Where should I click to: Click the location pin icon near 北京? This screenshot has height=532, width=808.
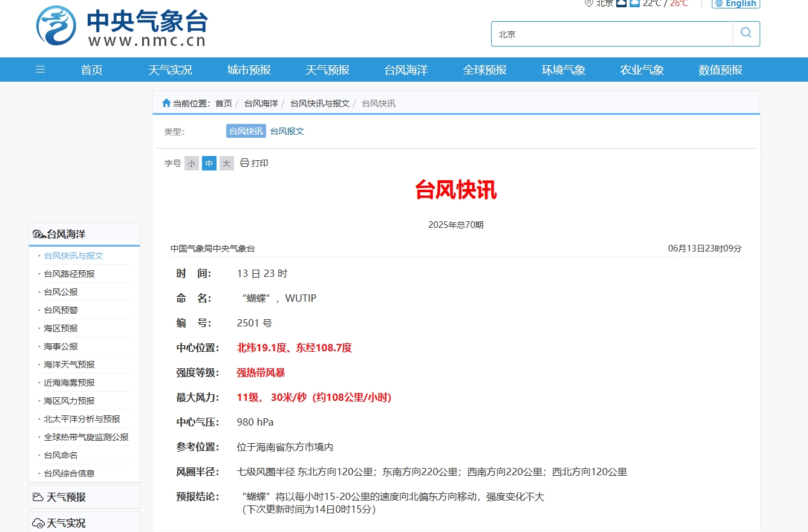[x=588, y=3]
